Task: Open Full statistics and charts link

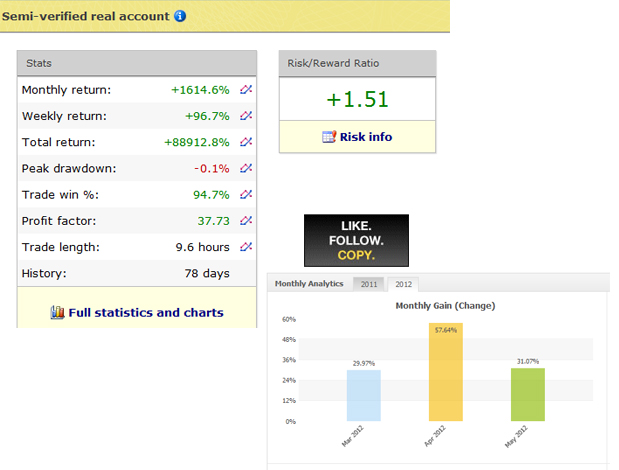Action: 146,313
